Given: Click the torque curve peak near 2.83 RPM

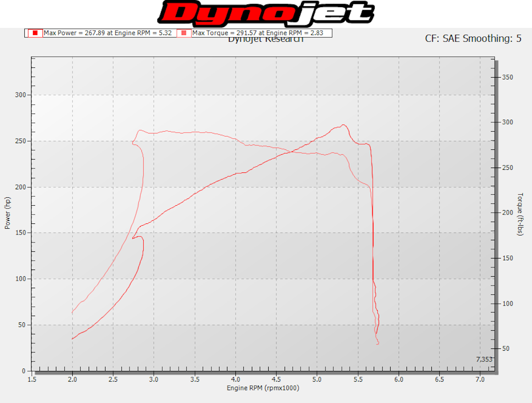Looking at the screenshot, I should (140, 130).
